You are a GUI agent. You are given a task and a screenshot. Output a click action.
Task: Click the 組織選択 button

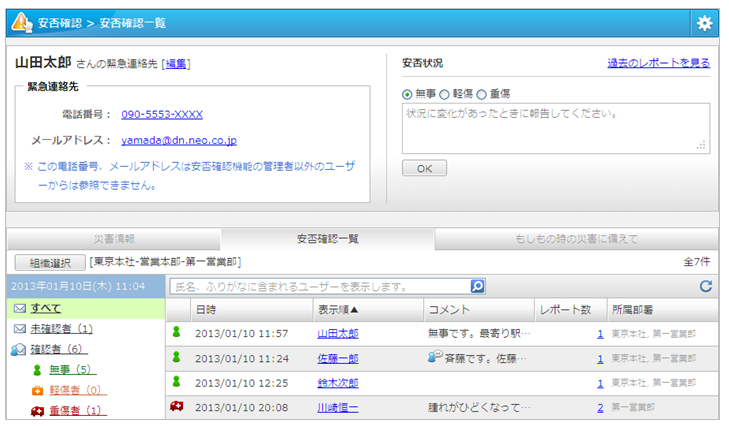50,263
